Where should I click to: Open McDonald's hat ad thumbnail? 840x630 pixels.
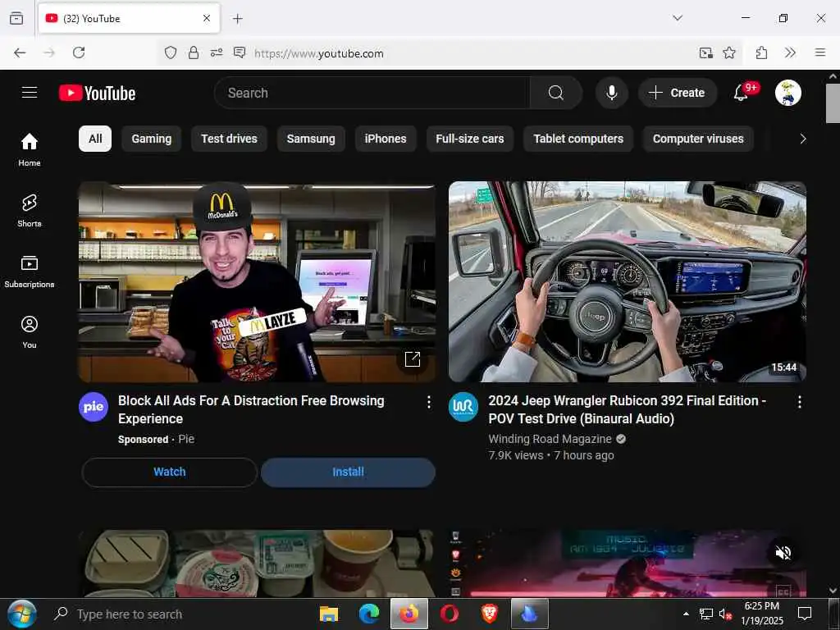click(257, 282)
